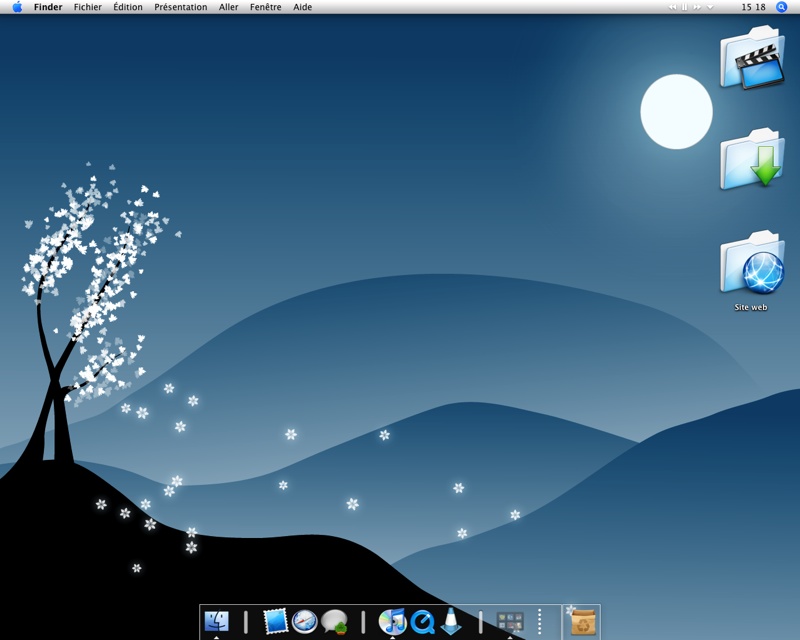Expand the menu bar player dropdown arrow
The image size is (800, 640).
click(x=710, y=7)
